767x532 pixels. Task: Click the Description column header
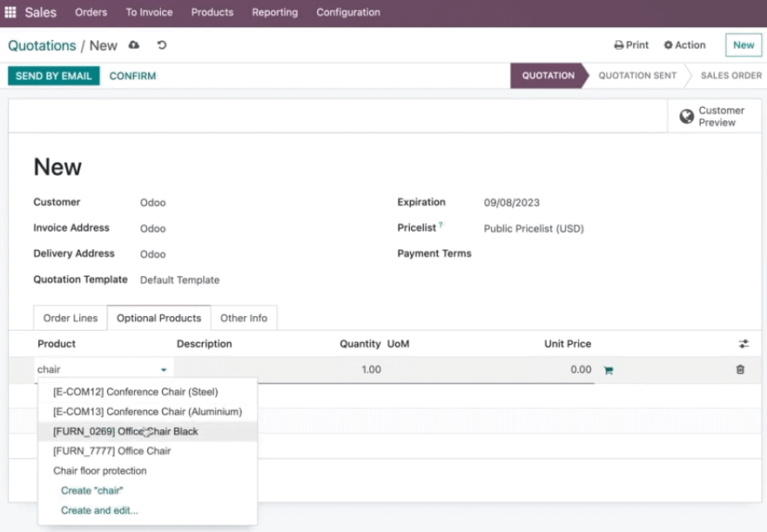pyautogui.click(x=204, y=344)
